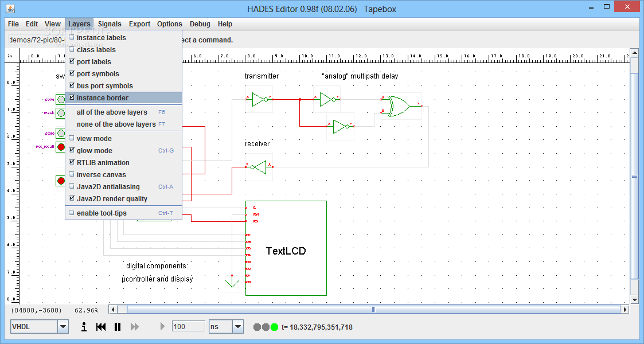Select the TextLCD component
The image size is (644, 344).
point(286,248)
